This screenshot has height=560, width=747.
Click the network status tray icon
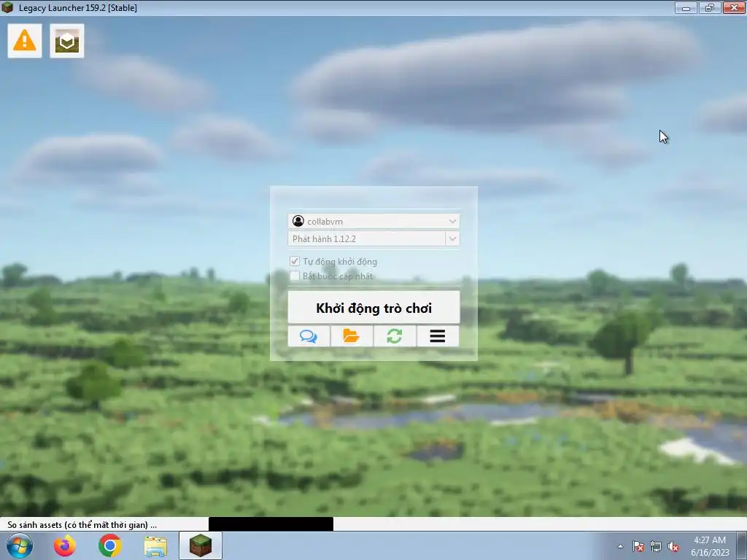[x=656, y=546]
